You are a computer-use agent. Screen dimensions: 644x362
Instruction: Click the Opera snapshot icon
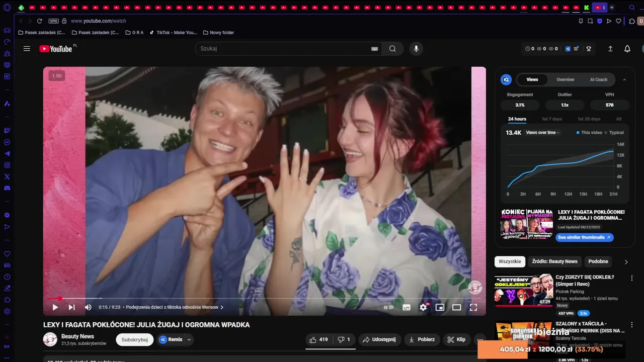[590, 21]
